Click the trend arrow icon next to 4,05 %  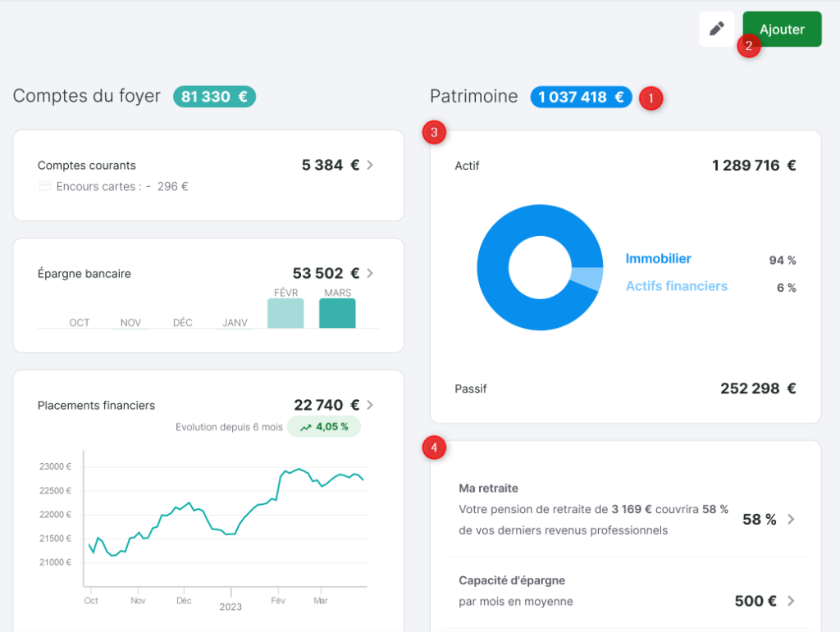[x=305, y=427]
